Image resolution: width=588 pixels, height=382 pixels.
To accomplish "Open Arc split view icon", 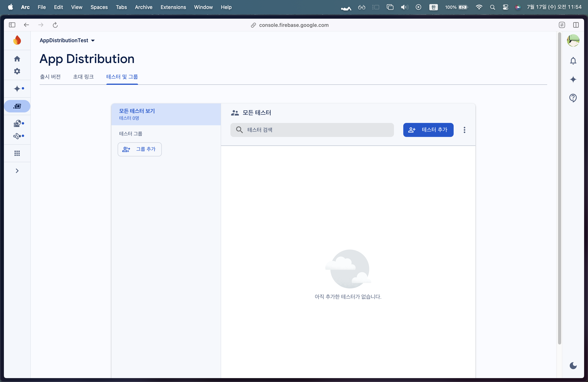I will pos(576,25).
